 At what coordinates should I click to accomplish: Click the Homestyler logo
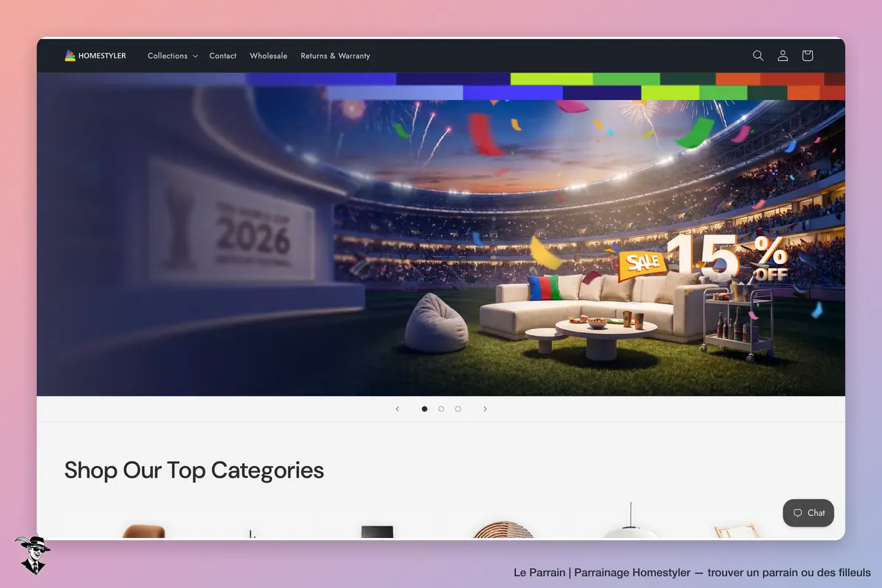point(95,56)
